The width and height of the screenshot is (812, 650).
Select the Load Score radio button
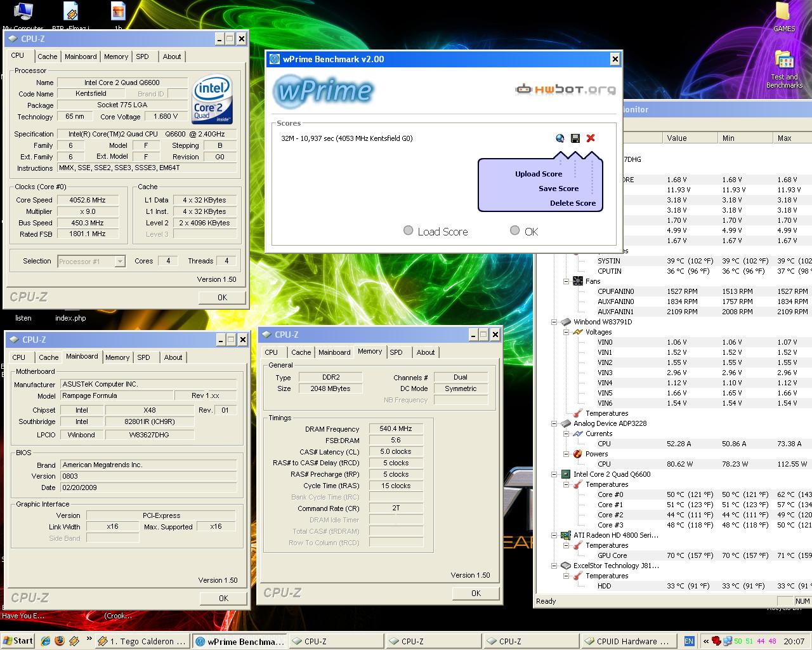pos(409,231)
